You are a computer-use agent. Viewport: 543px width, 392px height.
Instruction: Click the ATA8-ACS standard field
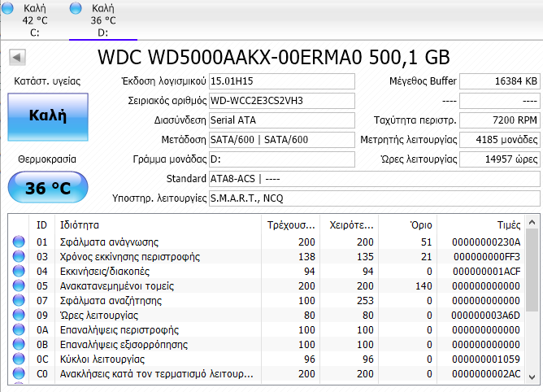tap(375, 179)
